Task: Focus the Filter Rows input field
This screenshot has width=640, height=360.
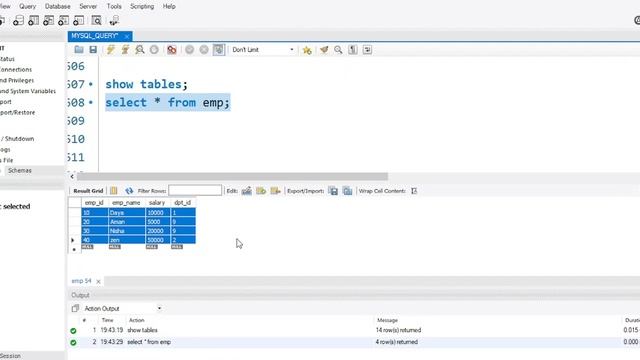Action: coord(195,190)
